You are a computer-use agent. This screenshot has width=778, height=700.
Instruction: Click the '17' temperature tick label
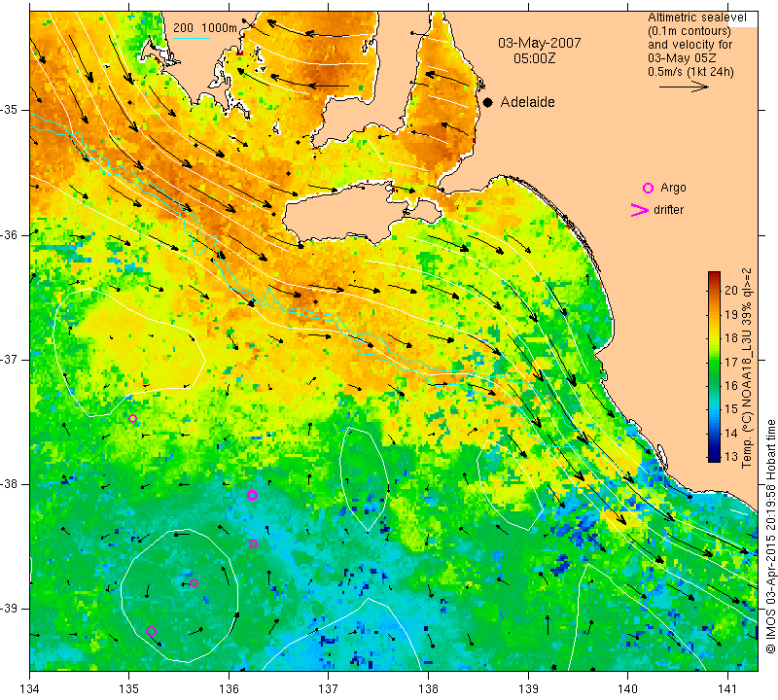pos(731,362)
